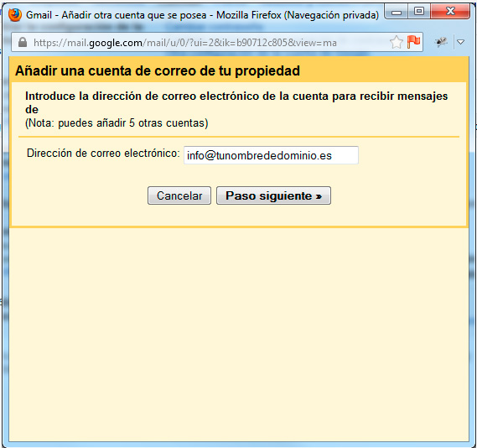Click the Firefox logo in the title bar
This screenshot has height=448, width=477.
click(x=14, y=15)
